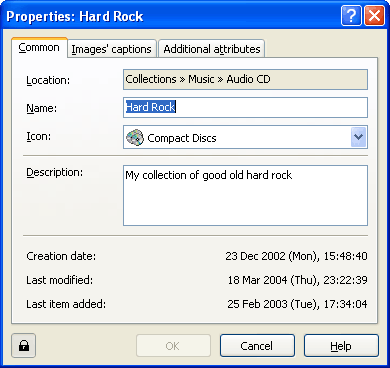Click the Icon: label

(39, 136)
